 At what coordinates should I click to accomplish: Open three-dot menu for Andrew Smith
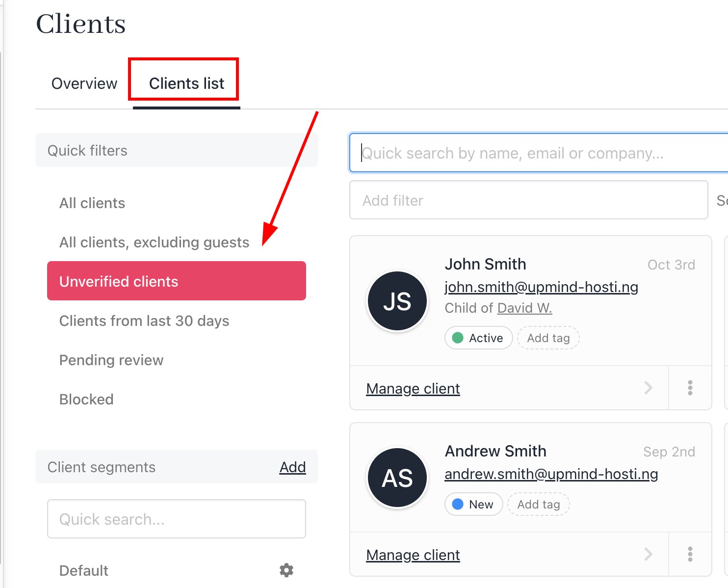click(690, 554)
